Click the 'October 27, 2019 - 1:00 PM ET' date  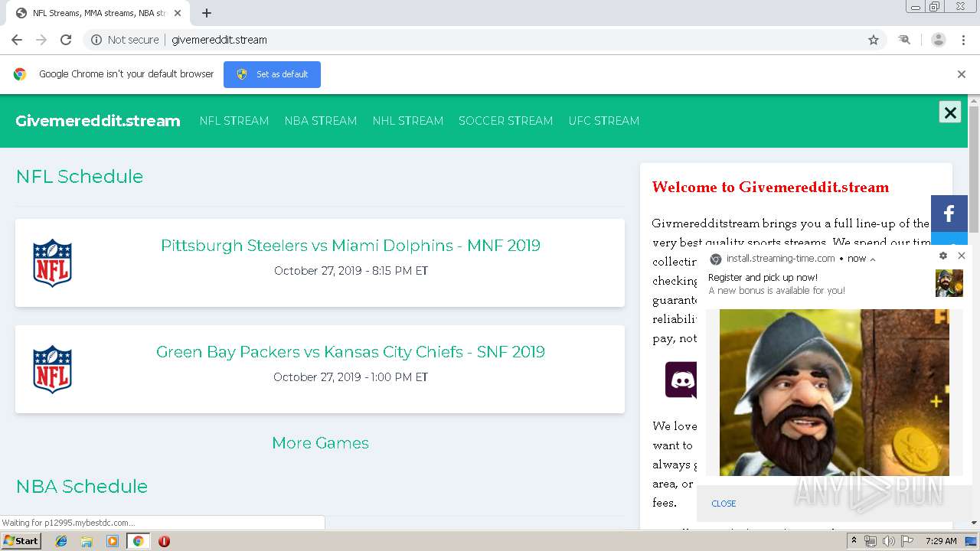(351, 377)
